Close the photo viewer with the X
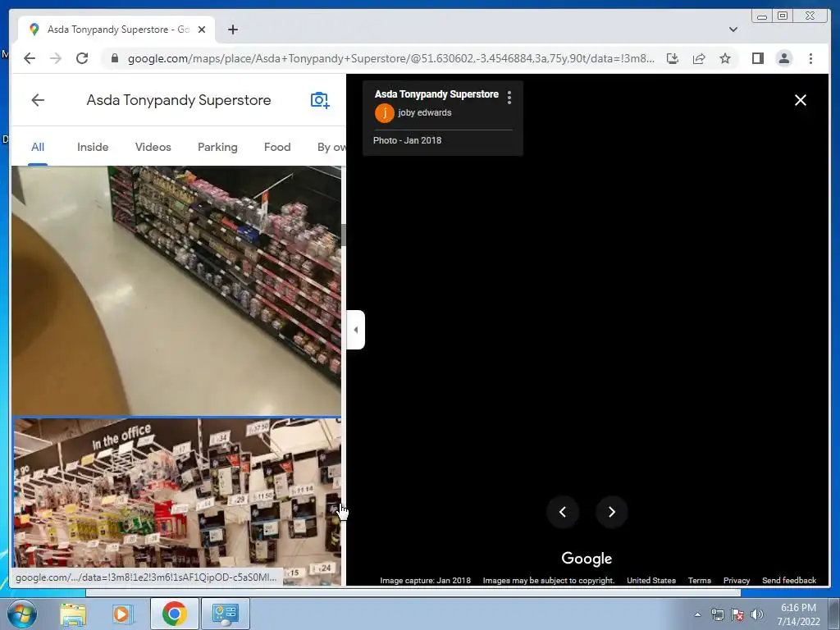 801,100
